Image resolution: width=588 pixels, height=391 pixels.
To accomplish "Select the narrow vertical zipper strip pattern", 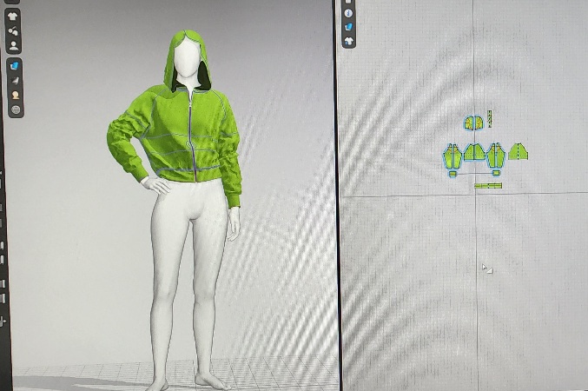I will (490, 118).
